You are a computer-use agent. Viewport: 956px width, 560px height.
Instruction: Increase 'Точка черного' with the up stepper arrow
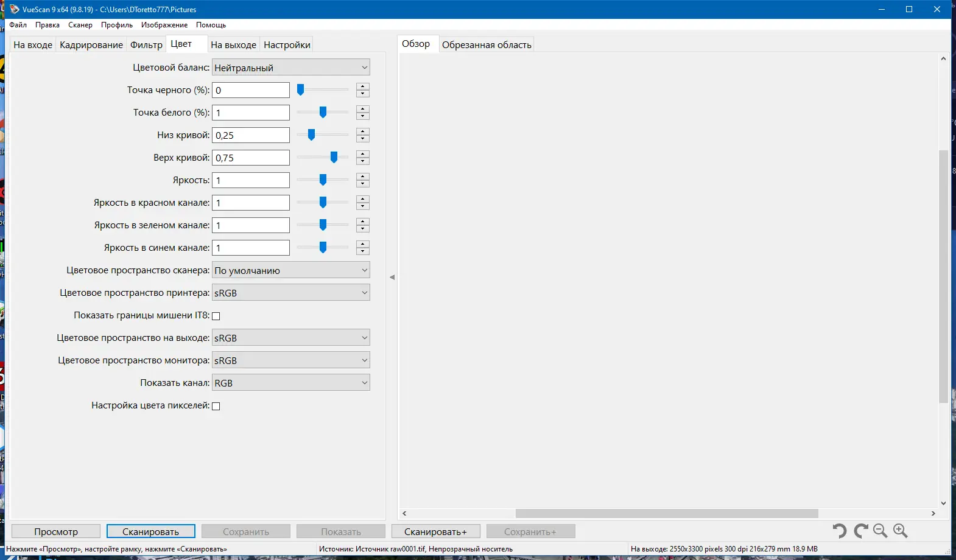coord(363,86)
